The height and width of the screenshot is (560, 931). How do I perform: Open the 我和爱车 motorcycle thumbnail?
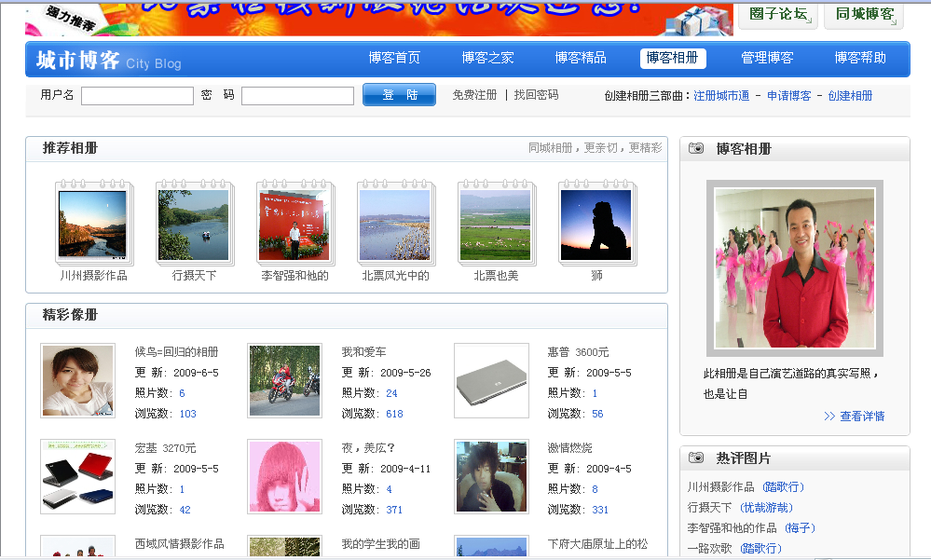click(284, 381)
